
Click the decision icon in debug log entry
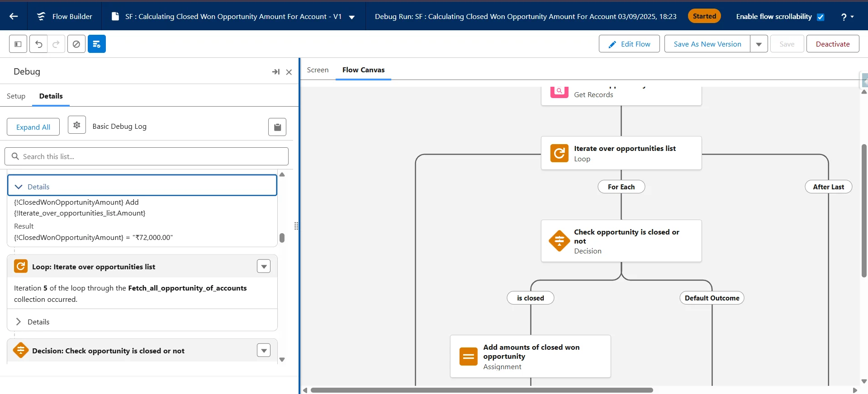coord(21,350)
